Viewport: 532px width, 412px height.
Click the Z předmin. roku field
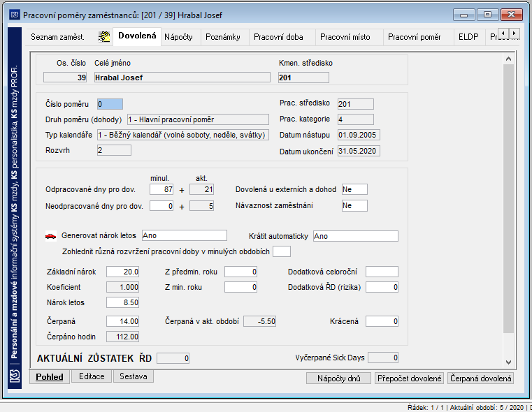point(240,272)
